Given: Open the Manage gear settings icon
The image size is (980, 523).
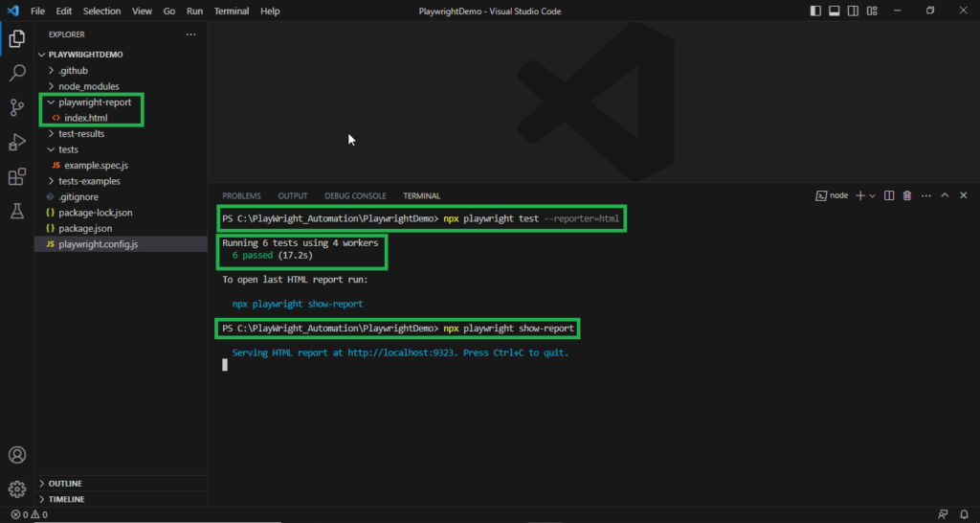Looking at the screenshot, I should 17,489.
